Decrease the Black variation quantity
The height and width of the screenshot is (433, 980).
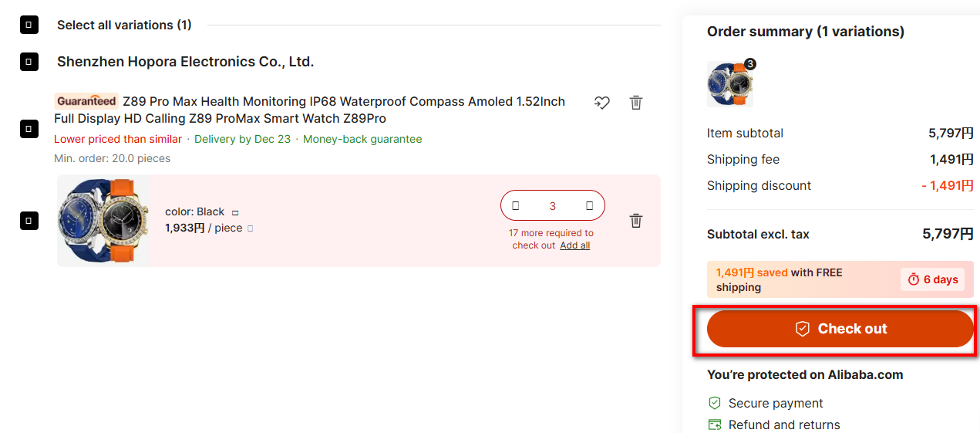coord(516,206)
